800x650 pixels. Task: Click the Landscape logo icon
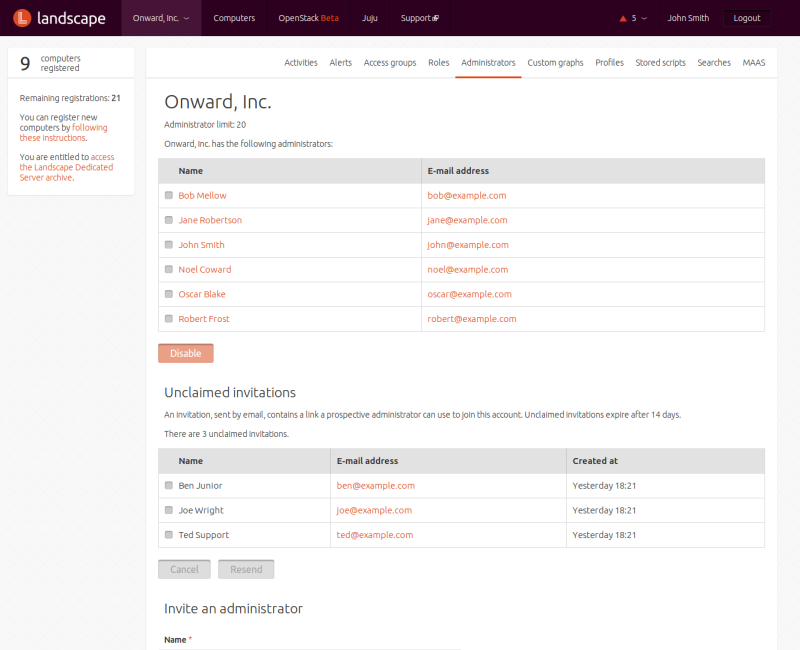(21, 18)
